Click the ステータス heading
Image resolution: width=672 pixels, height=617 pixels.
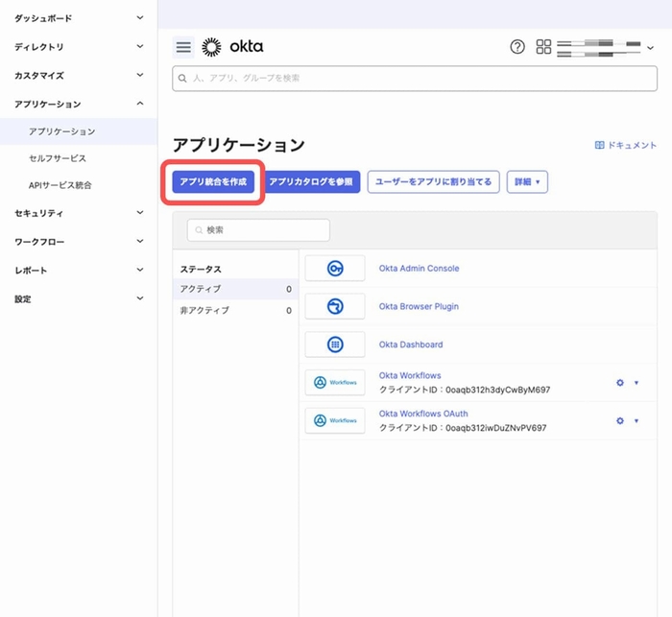(x=201, y=269)
